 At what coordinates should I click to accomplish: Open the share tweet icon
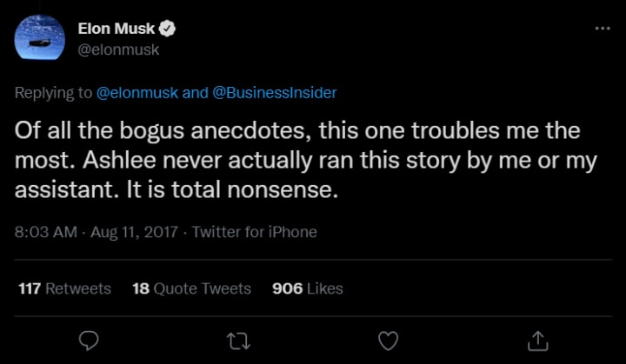coord(537,340)
